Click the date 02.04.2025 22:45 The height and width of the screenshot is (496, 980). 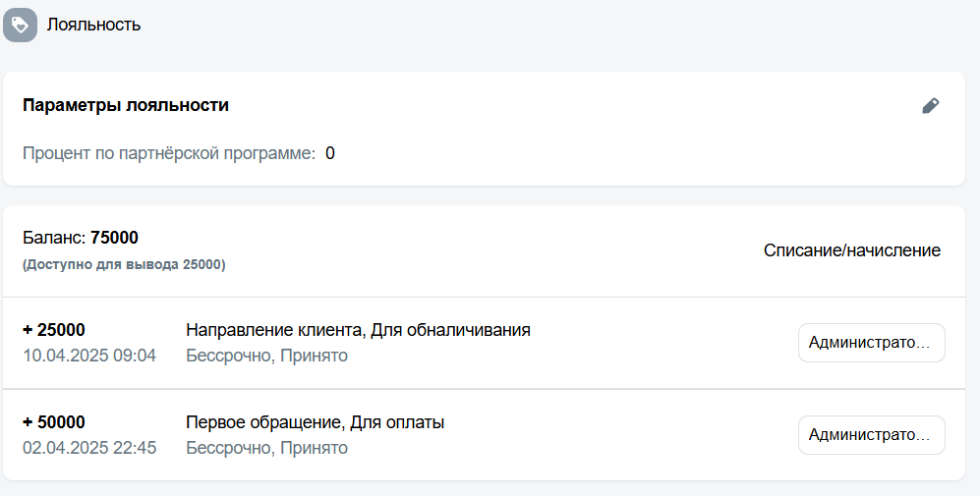pos(89,449)
